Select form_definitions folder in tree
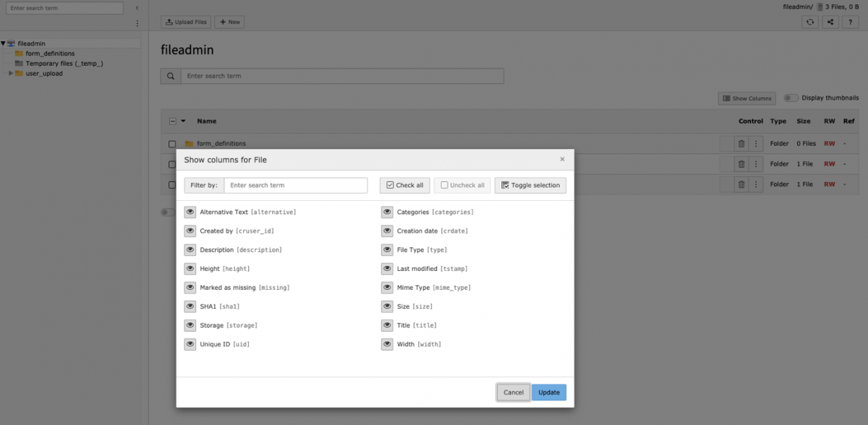Screen dimensions: 868x425 pos(50,53)
